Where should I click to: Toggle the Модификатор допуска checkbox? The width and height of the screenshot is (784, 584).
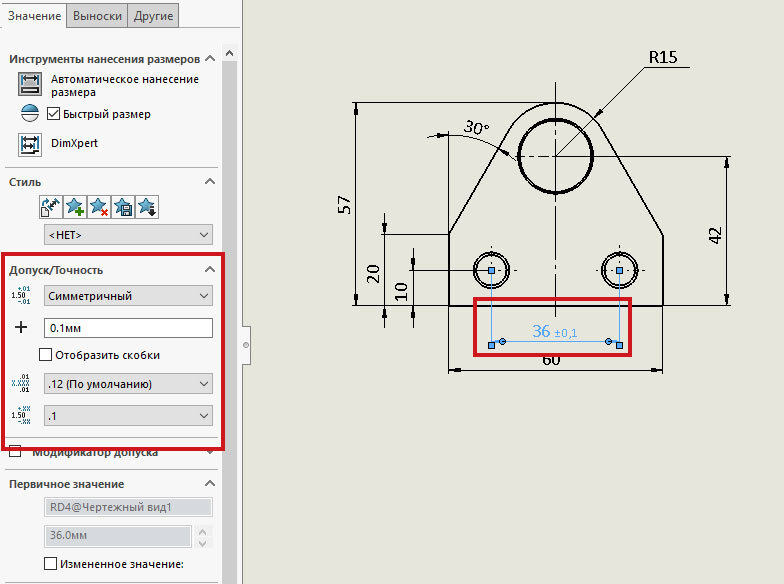tap(15, 452)
